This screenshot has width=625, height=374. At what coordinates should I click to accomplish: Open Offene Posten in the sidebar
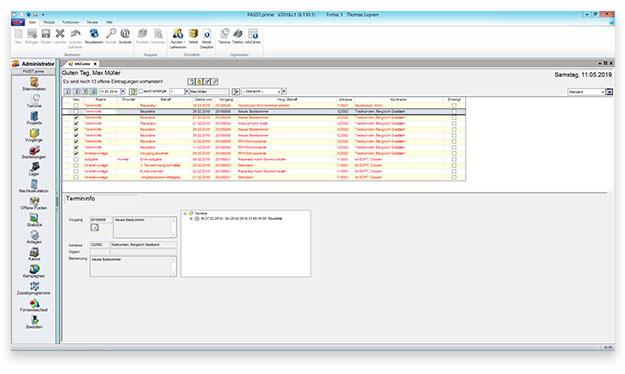tap(34, 203)
